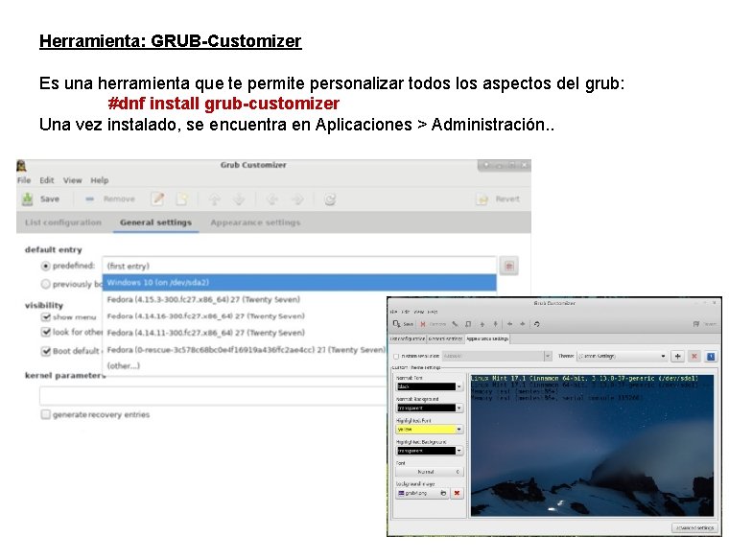Click red Remove icon in Appearance settings window
The height and width of the screenshot is (560, 729).
click(423, 324)
